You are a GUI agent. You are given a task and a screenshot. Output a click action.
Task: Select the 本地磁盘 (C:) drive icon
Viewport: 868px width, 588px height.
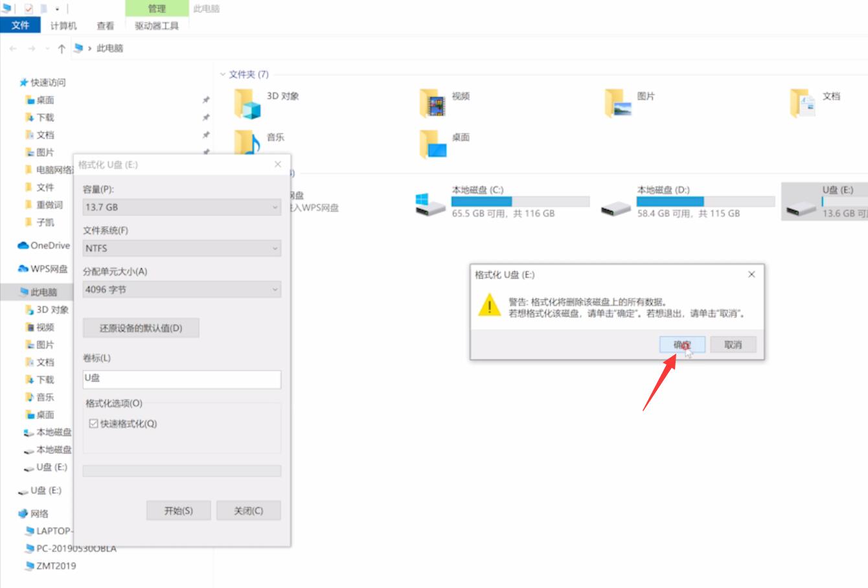click(431, 203)
